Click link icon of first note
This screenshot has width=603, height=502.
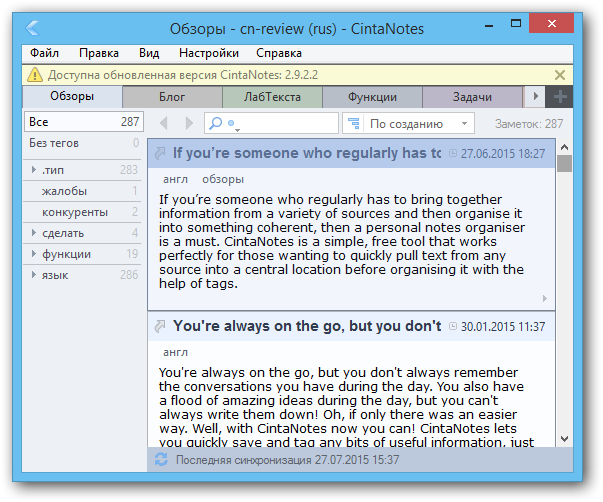160,153
